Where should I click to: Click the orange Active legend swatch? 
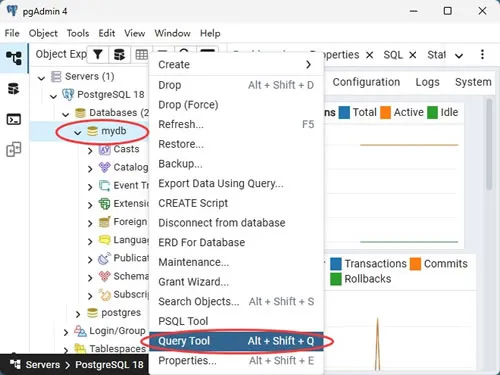click(x=385, y=113)
